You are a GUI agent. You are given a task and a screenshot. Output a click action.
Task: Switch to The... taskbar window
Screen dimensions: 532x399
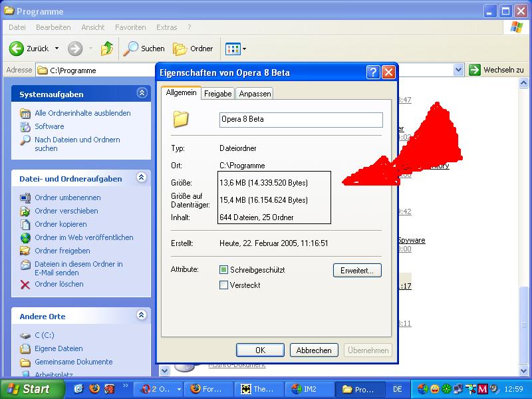(259, 389)
